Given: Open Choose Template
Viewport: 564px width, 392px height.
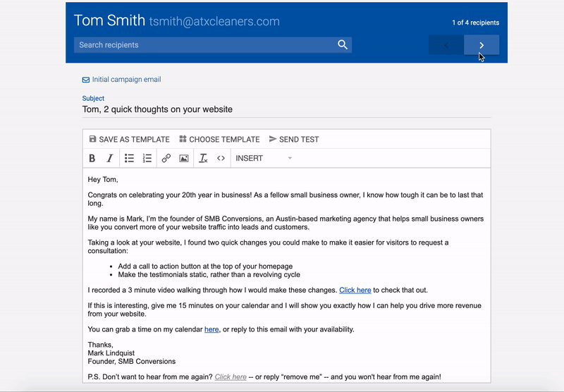Looking at the screenshot, I should click(x=219, y=140).
